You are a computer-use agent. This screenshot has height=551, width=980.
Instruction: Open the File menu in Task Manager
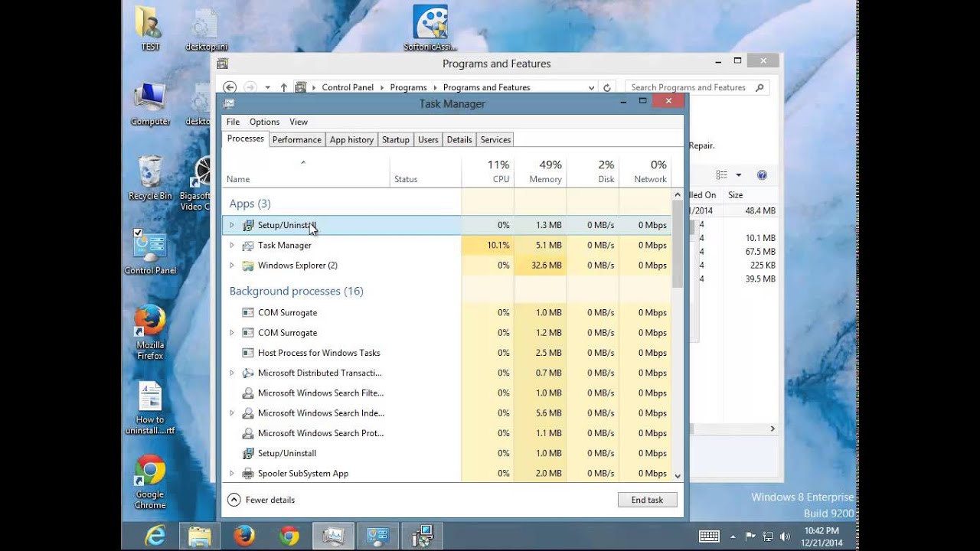click(x=233, y=122)
